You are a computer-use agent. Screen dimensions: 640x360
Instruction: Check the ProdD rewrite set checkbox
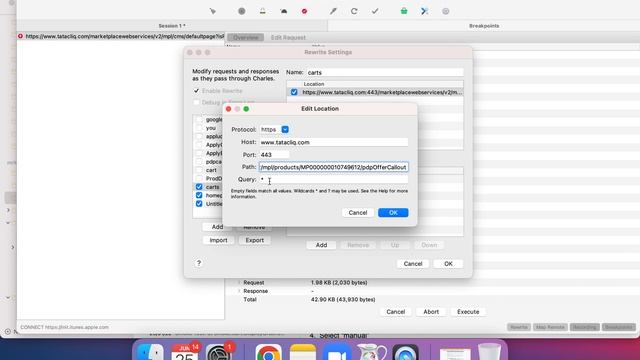(x=199, y=178)
